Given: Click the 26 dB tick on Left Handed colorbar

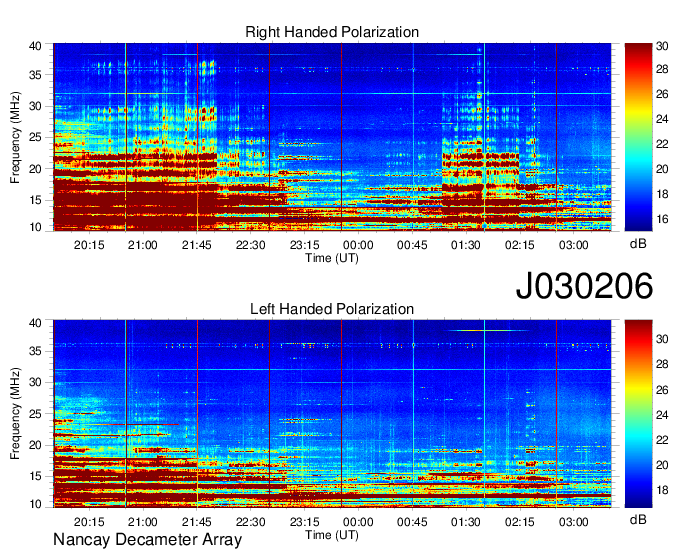Looking at the screenshot, I should [662, 390].
